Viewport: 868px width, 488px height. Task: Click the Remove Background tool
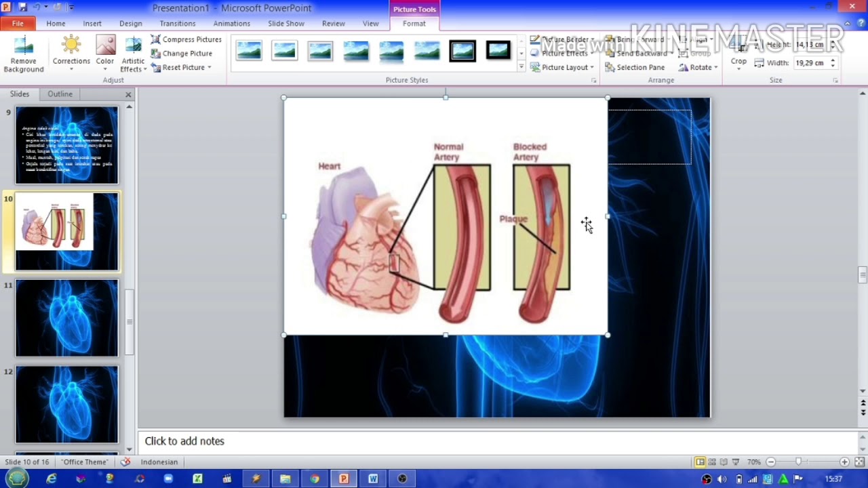tap(23, 54)
